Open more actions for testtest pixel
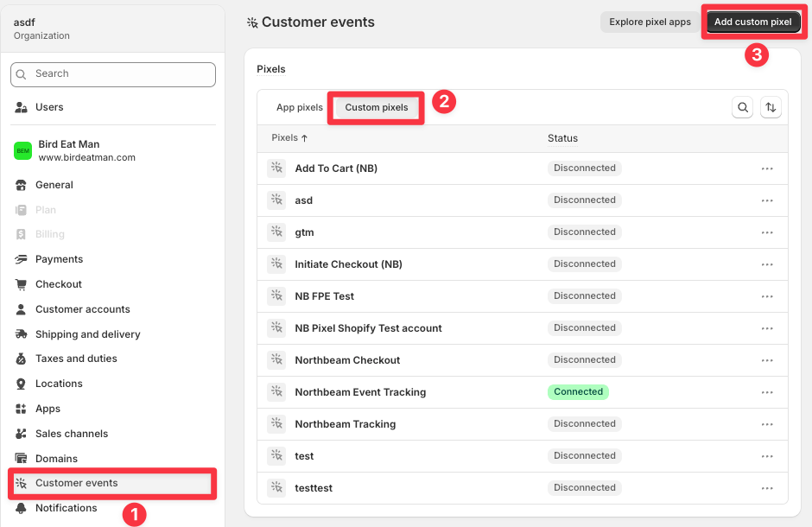Viewport: 812px width, 527px height. (x=767, y=488)
